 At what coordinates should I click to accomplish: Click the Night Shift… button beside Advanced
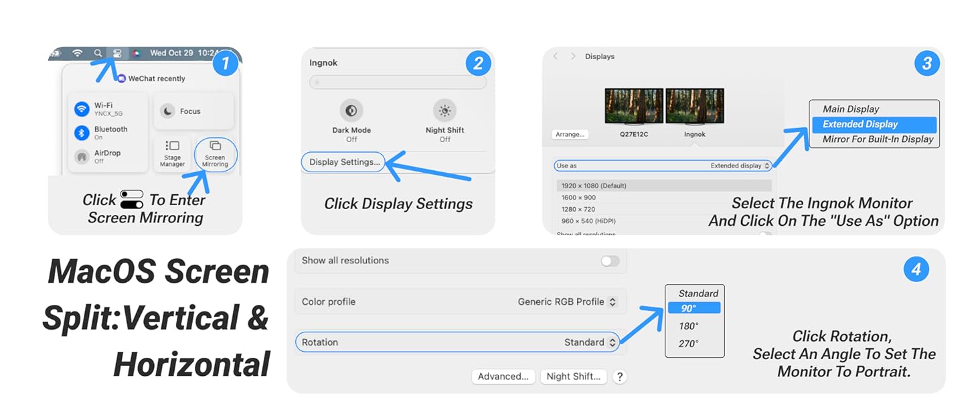(x=574, y=377)
